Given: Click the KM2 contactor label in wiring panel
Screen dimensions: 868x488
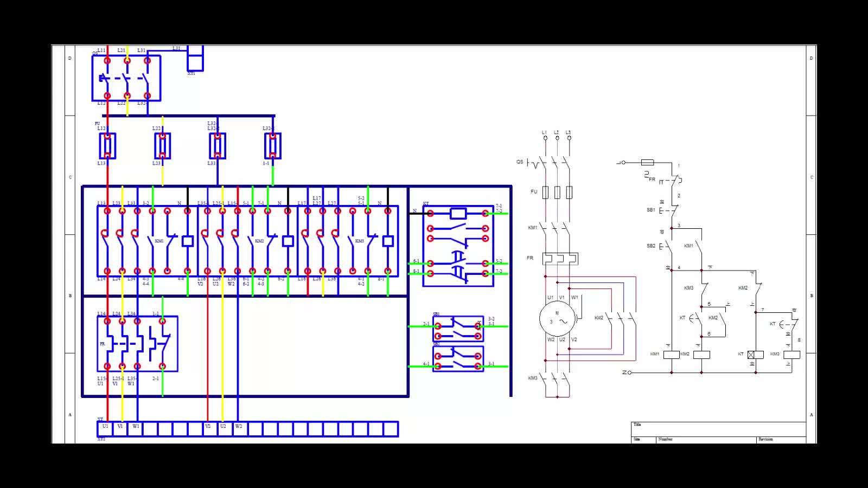Looking at the screenshot, I should click(x=259, y=241).
